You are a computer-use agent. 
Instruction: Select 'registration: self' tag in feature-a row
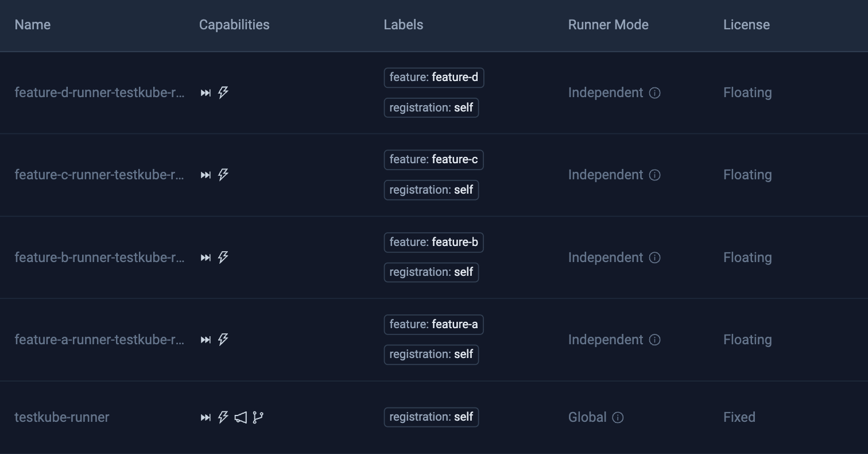coord(431,355)
